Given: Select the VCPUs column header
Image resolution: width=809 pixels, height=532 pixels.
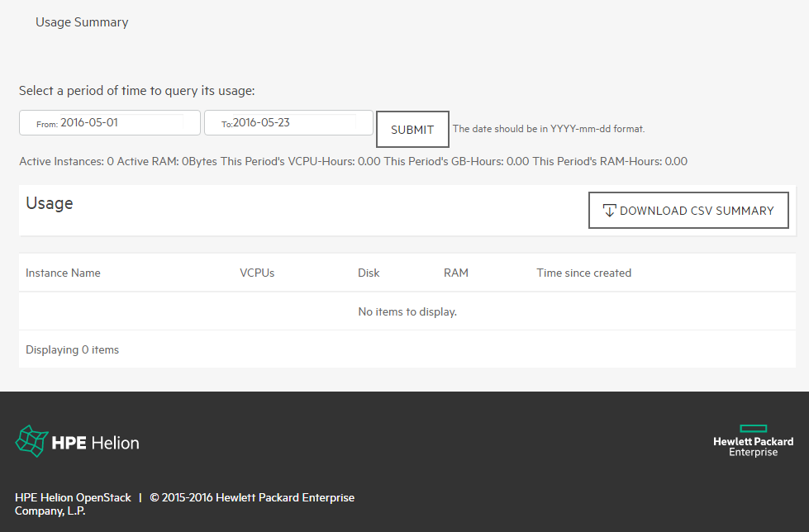Looking at the screenshot, I should (x=257, y=273).
